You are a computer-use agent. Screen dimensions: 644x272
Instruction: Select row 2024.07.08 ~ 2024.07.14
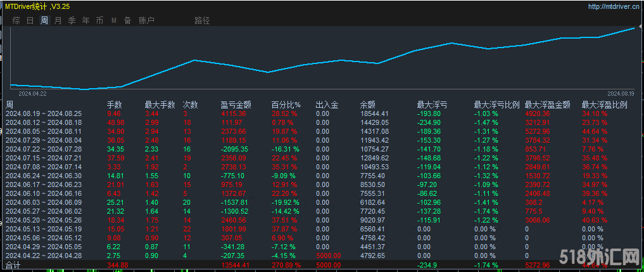coord(320,167)
